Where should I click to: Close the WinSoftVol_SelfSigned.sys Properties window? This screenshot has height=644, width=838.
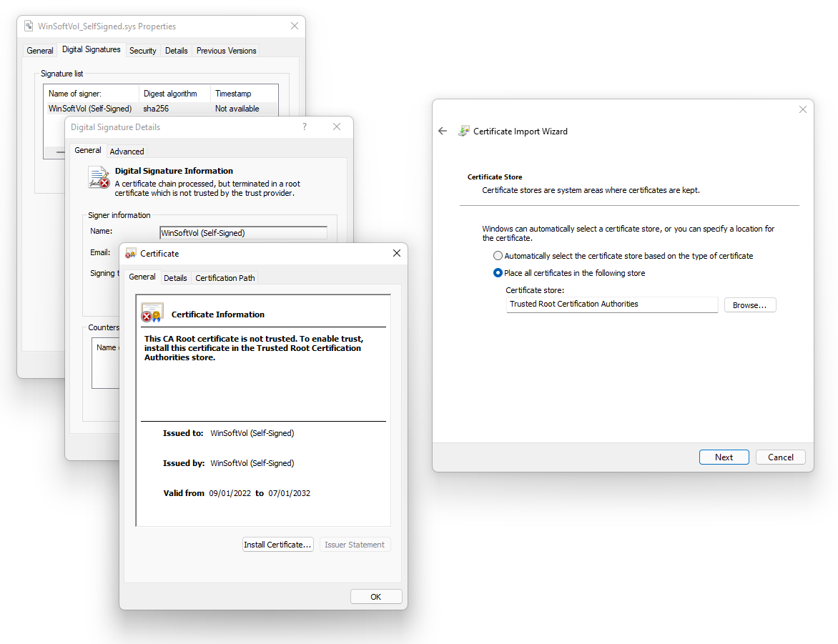coord(295,26)
